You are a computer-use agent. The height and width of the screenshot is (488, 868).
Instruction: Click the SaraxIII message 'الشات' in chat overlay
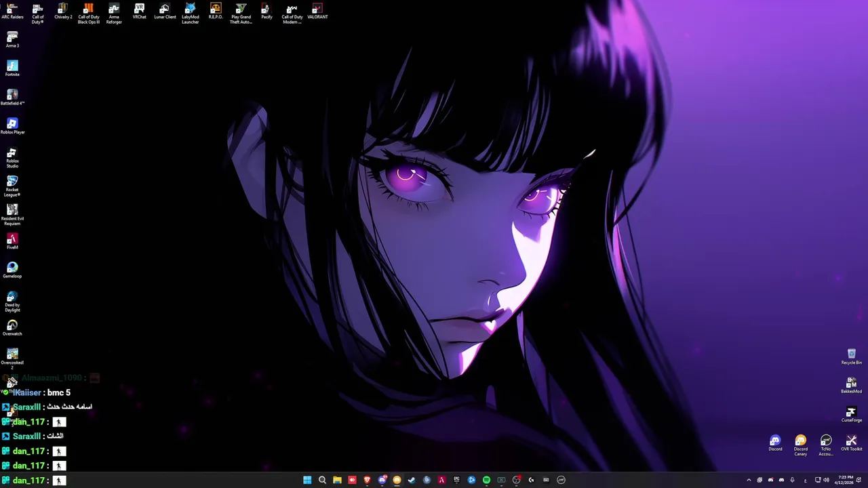click(54, 436)
